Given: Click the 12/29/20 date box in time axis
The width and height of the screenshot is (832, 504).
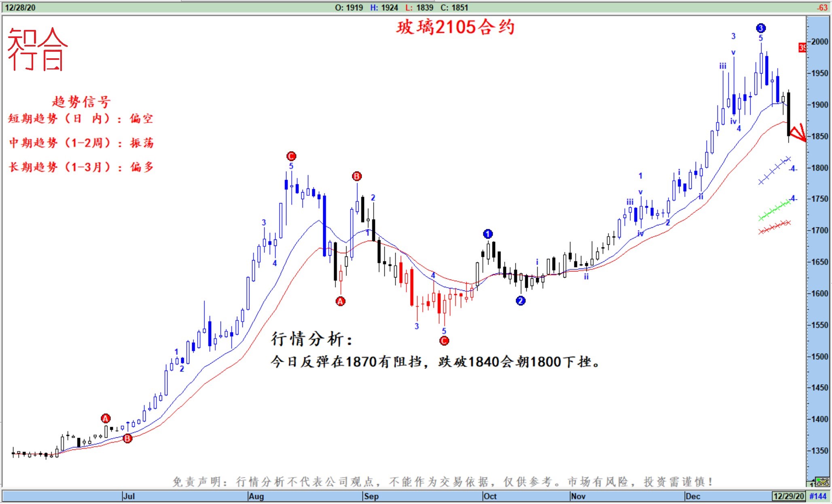Looking at the screenshot, I should pos(789,496).
